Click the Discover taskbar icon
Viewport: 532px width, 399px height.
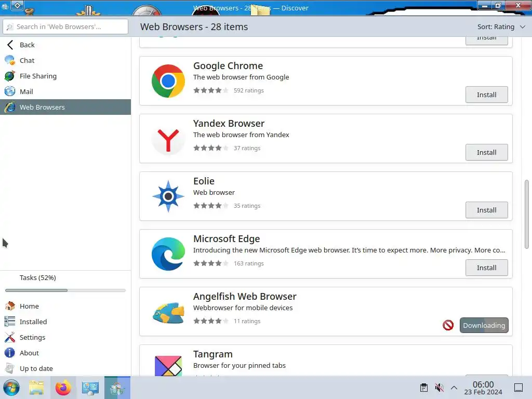[x=117, y=388]
